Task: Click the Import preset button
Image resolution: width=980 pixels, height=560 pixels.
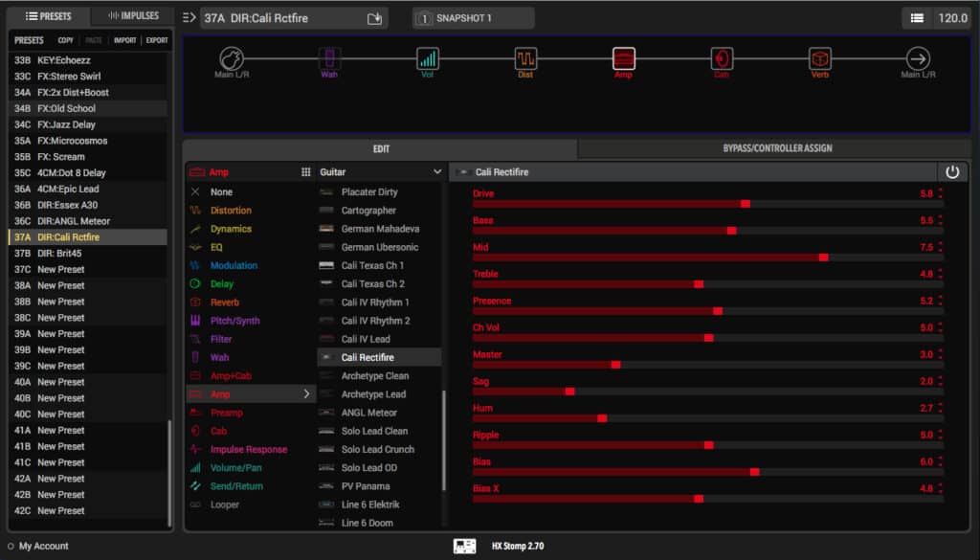Action: (125, 40)
